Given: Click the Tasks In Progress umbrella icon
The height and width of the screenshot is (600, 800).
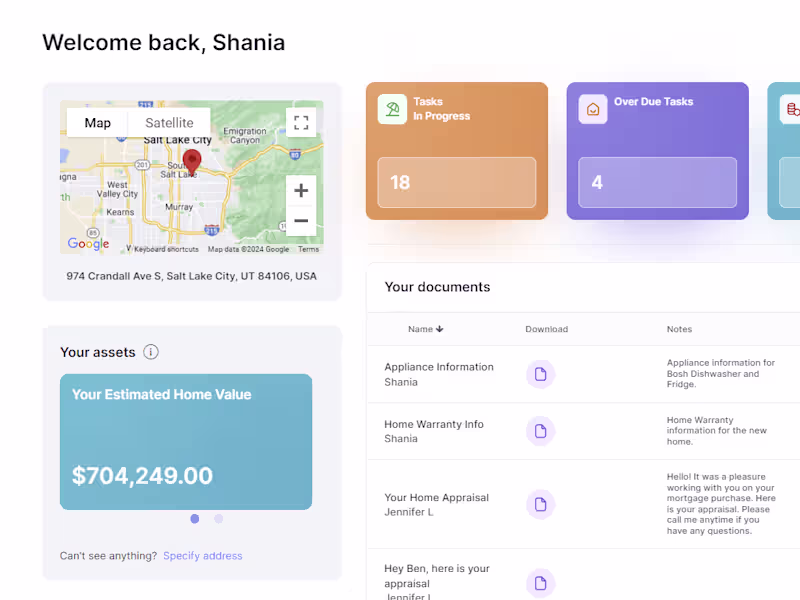Looking at the screenshot, I should [392, 109].
